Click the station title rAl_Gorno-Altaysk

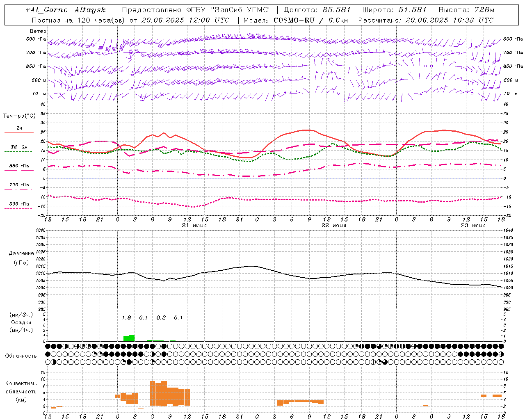pyautogui.click(x=66, y=10)
